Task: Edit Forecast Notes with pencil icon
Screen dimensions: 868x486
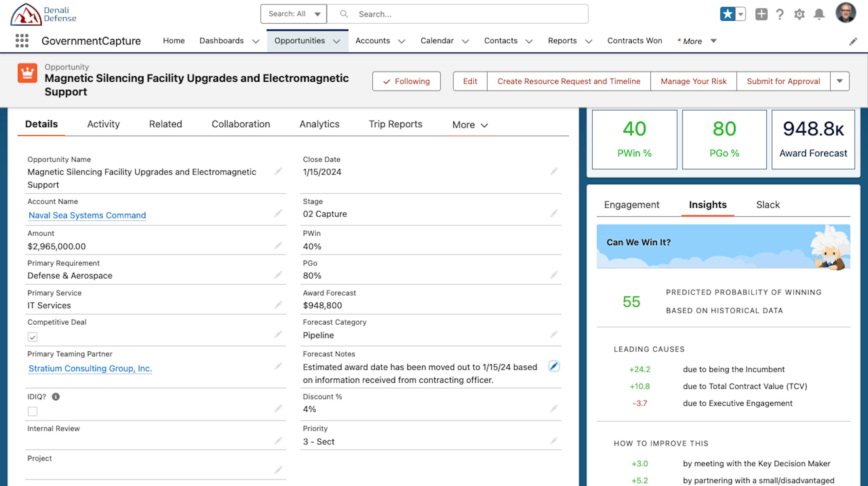Action: (x=554, y=366)
